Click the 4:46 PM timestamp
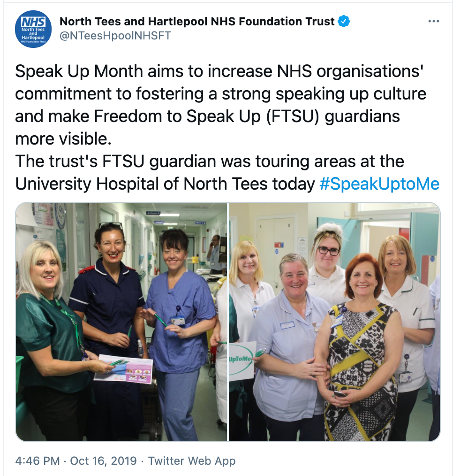The image size is (453, 476). click(38, 461)
